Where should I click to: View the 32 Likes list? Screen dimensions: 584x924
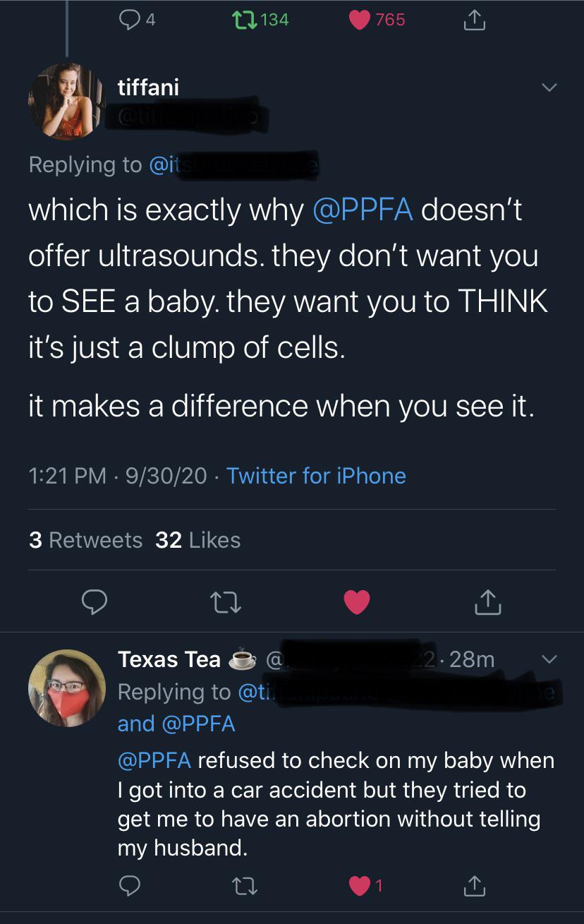click(x=197, y=540)
